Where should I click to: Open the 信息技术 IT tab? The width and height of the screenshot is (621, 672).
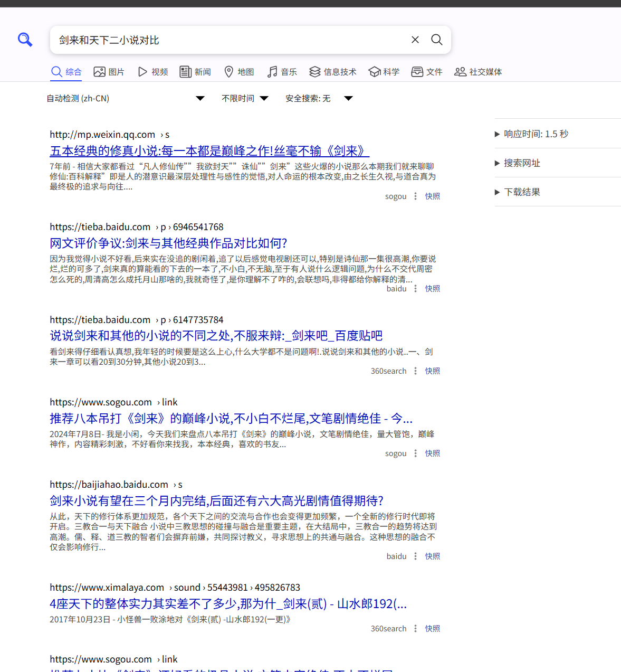[333, 72]
